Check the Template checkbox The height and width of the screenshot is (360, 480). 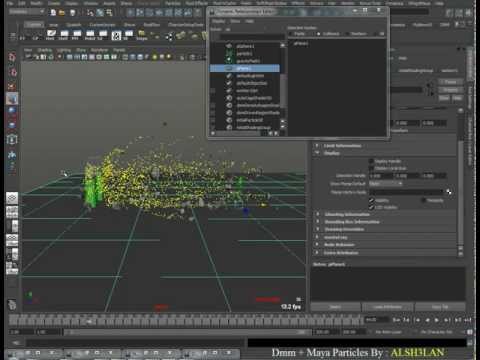pos(424,200)
